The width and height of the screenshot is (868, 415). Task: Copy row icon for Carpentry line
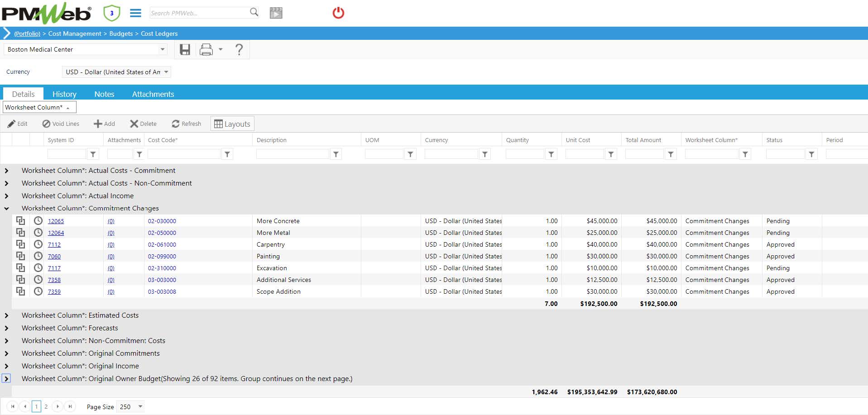click(x=20, y=244)
